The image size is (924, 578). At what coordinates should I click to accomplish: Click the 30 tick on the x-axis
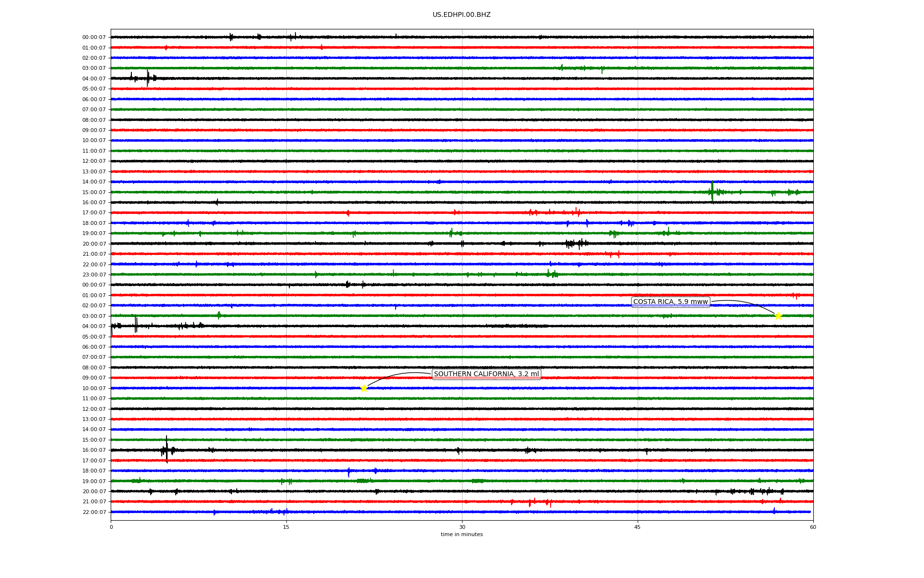point(462,527)
